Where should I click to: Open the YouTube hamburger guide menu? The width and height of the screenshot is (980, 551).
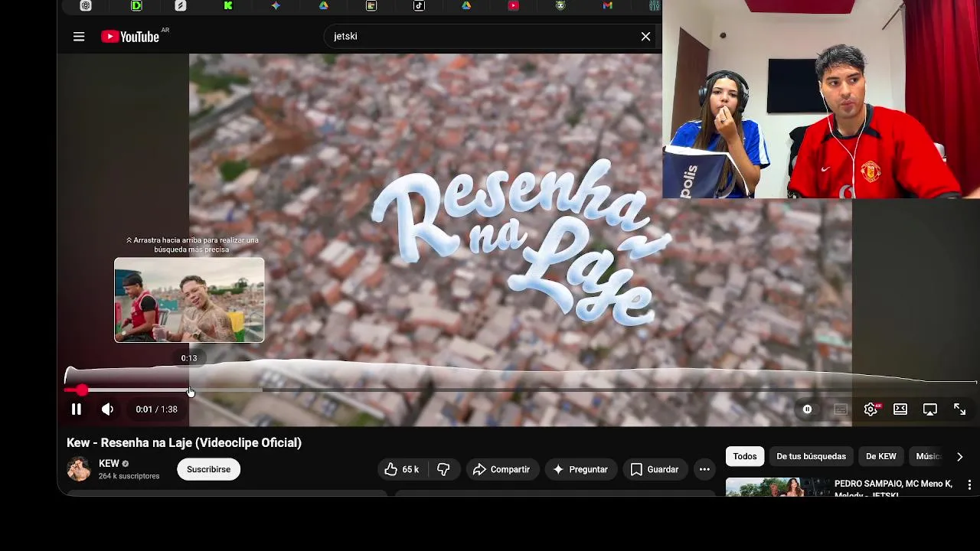[x=79, y=37]
